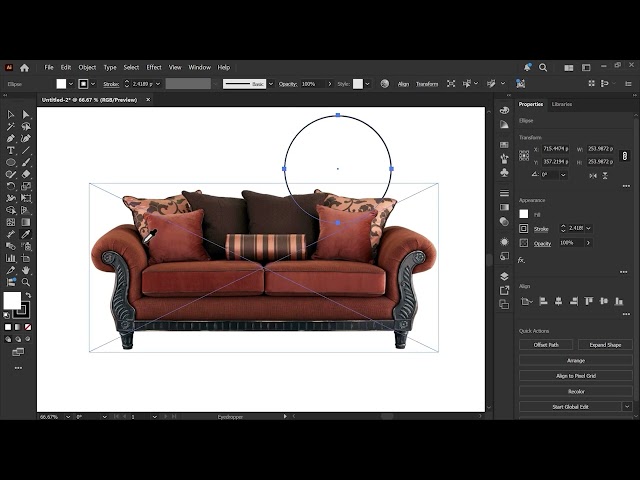The width and height of the screenshot is (640, 480).
Task: Change the screen mode button
Action: [x=18, y=352]
